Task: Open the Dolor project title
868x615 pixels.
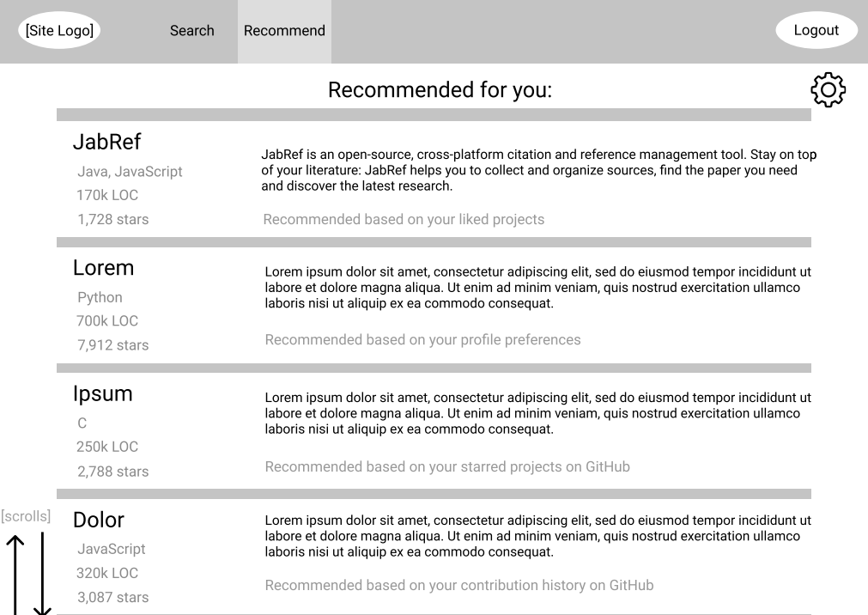Action: click(99, 521)
